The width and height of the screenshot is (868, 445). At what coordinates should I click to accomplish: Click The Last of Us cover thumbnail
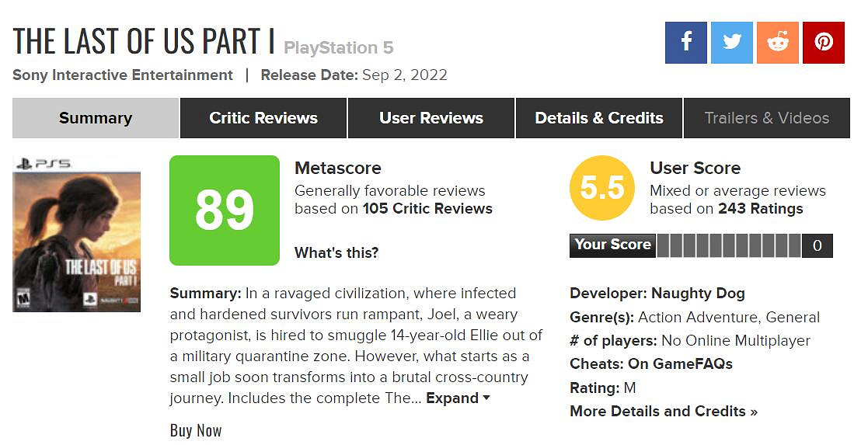click(x=77, y=234)
